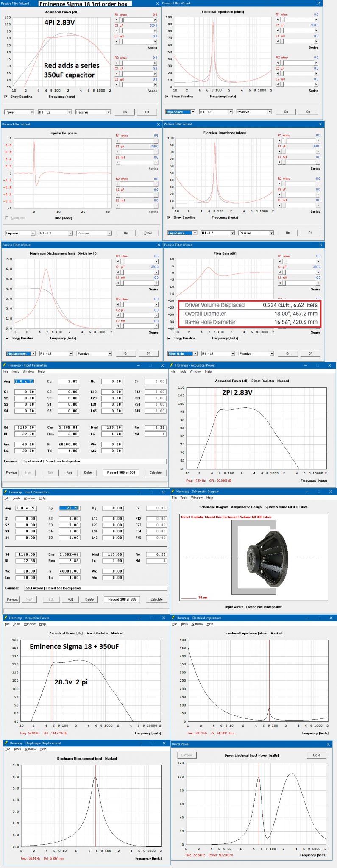Screen dimensions: 337x868
Task: Click the 'Dd : 5.9961 mm' readout text
Action: (54, 858)
